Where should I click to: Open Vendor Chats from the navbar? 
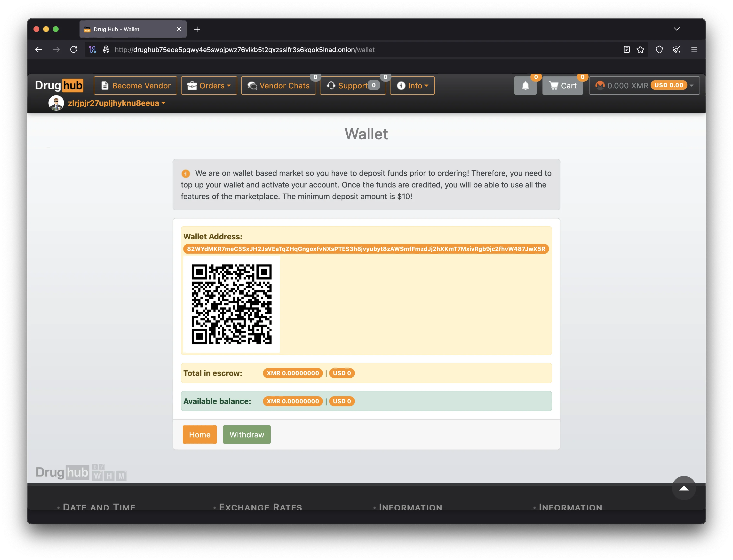[x=279, y=85]
